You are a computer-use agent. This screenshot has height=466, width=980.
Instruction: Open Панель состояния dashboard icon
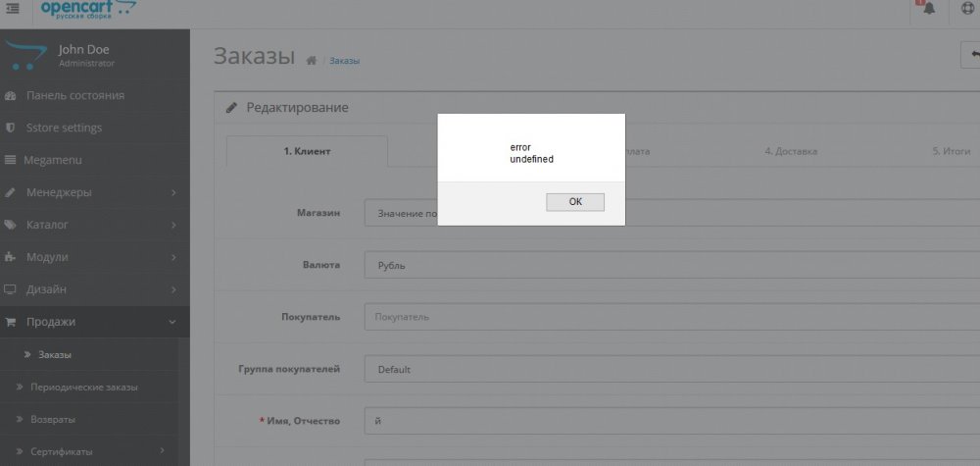10,96
